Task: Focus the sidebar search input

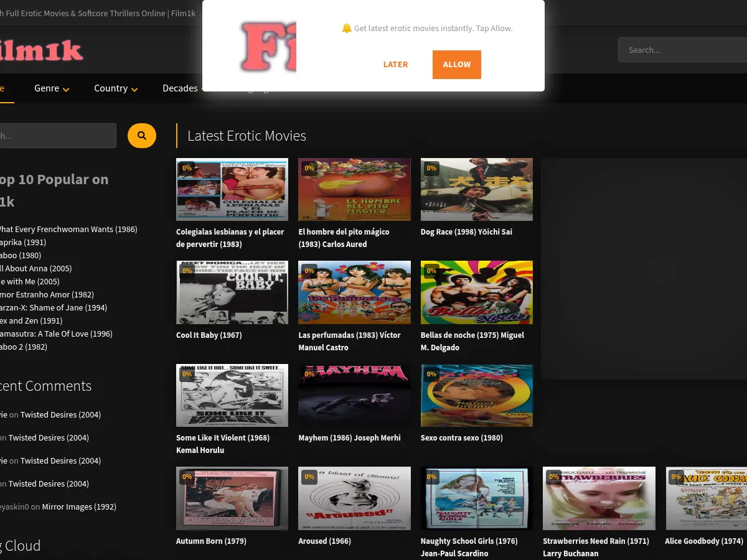Action: [58, 136]
